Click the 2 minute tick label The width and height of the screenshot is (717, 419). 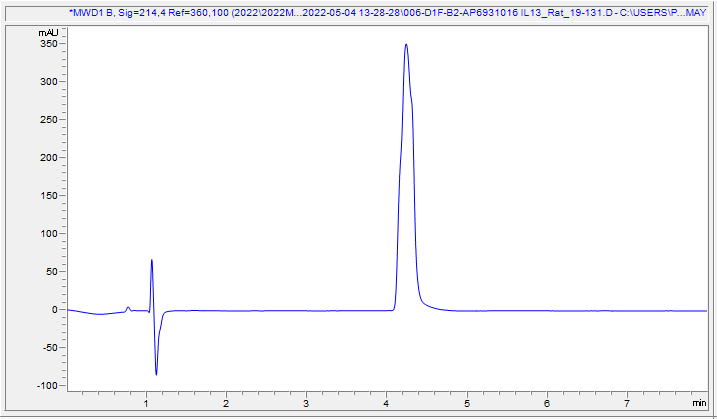coord(226,403)
